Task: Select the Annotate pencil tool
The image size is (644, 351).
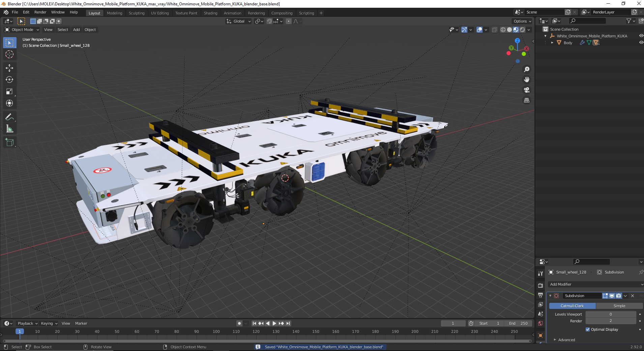Action: (x=9, y=117)
